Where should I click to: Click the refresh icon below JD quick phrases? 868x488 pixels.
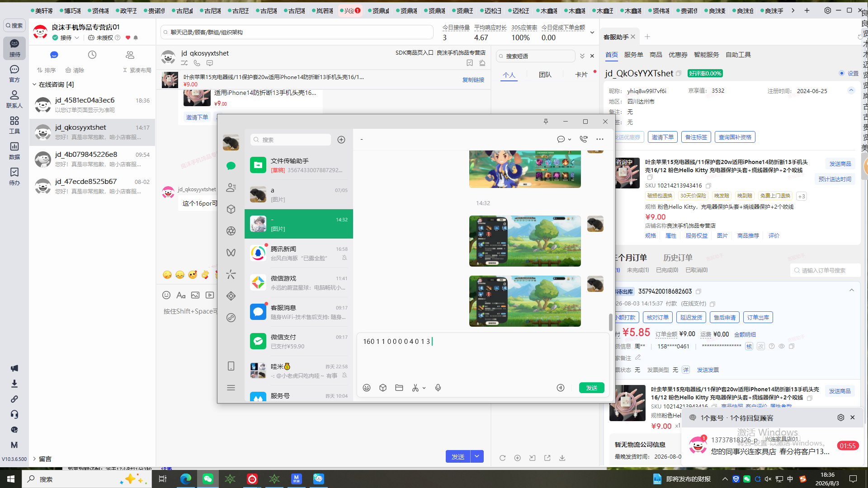502,458
